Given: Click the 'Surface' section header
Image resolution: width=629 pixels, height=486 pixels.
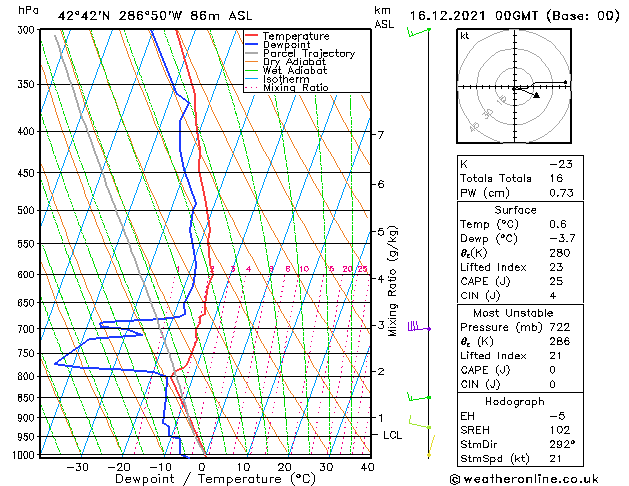Looking at the screenshot, I should click(x=515, y=210).
